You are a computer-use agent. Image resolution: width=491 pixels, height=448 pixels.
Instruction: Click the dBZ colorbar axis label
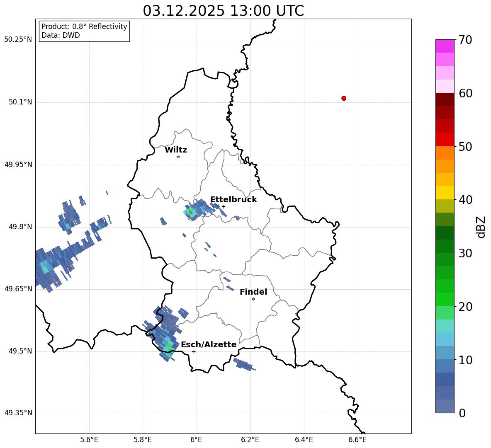click(480, 227)
